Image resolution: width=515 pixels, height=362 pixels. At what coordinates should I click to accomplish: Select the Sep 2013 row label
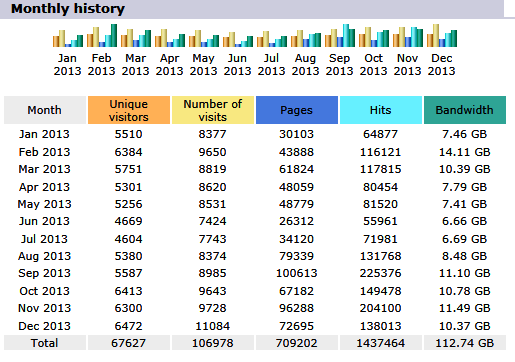pos(44,273)
